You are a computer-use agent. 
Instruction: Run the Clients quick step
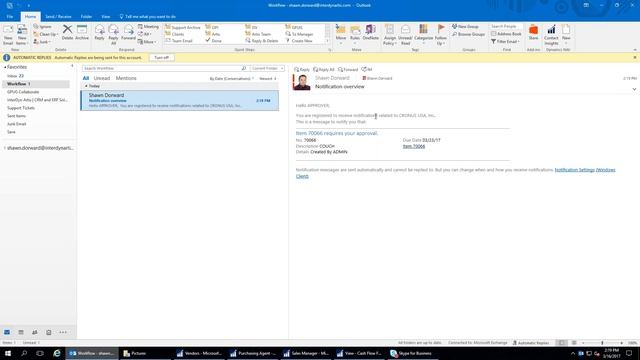pyautogui.click(x=175, y=34)
